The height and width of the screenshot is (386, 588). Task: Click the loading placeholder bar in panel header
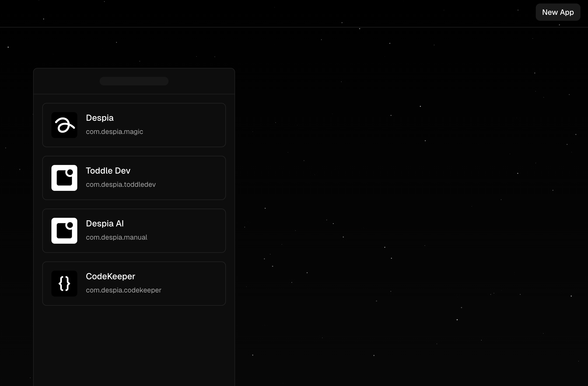click(x=134, y=81)
